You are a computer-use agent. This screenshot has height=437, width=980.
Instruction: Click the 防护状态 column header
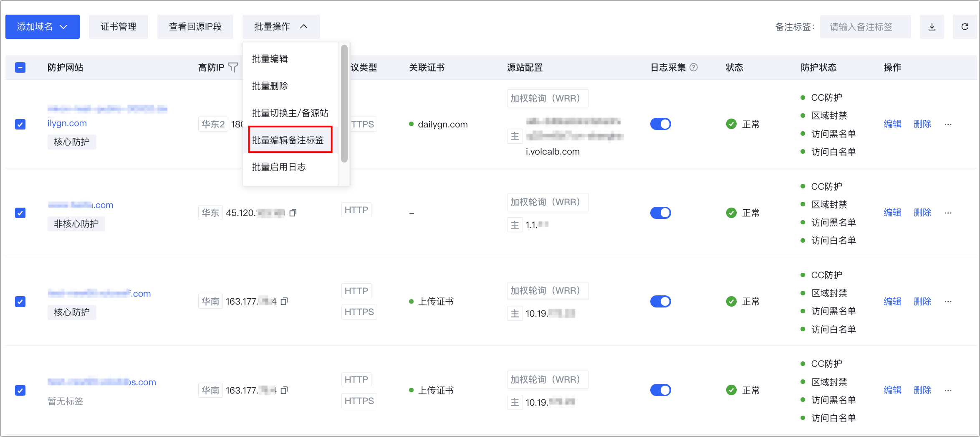coord(818,67)
